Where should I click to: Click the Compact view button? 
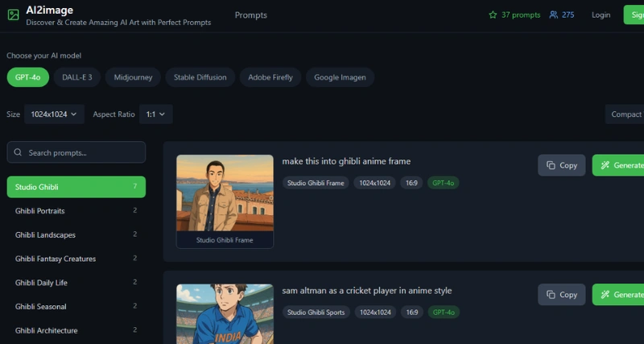tap(625, 114)
